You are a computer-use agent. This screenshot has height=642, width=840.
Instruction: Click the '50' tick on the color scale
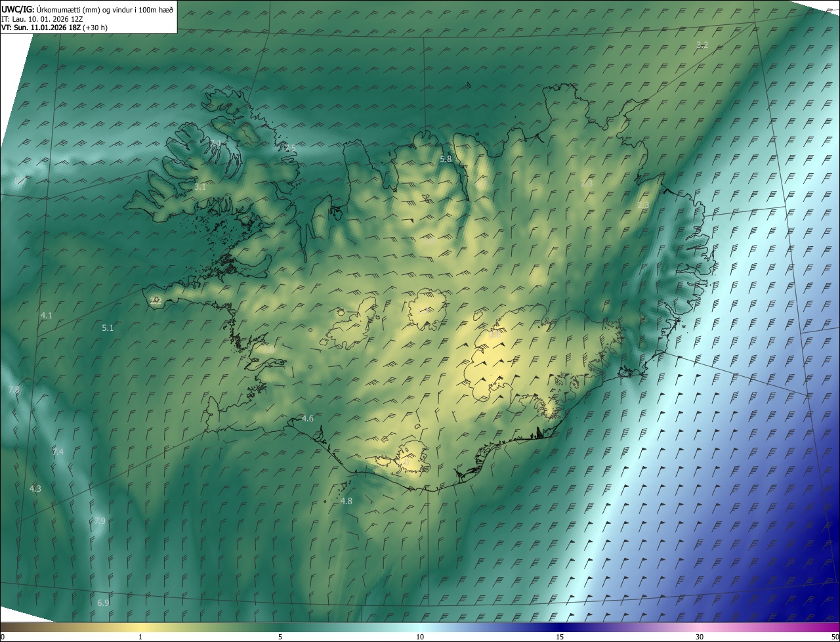835,637
